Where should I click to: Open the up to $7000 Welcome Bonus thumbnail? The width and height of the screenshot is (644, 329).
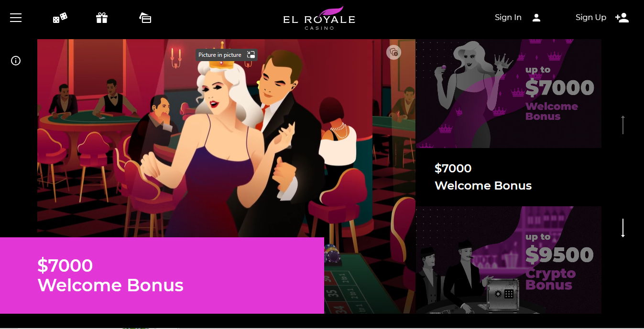pyautogui.click(x=508, y=94)
